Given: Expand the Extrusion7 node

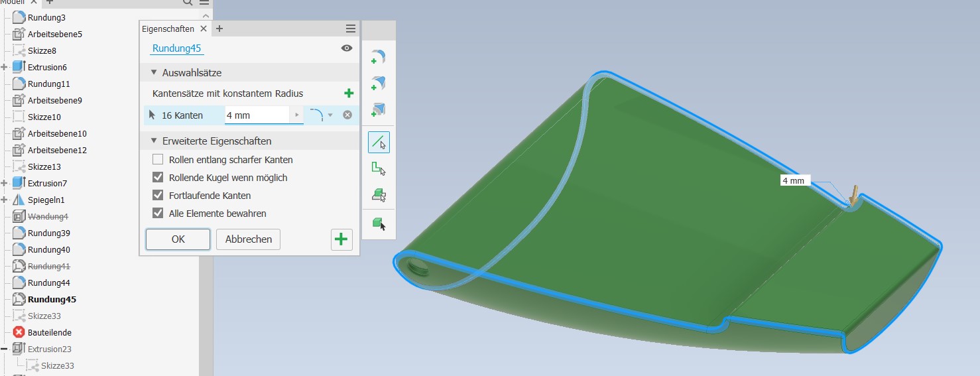Looking at the screenshot, I should click(5, 183).
